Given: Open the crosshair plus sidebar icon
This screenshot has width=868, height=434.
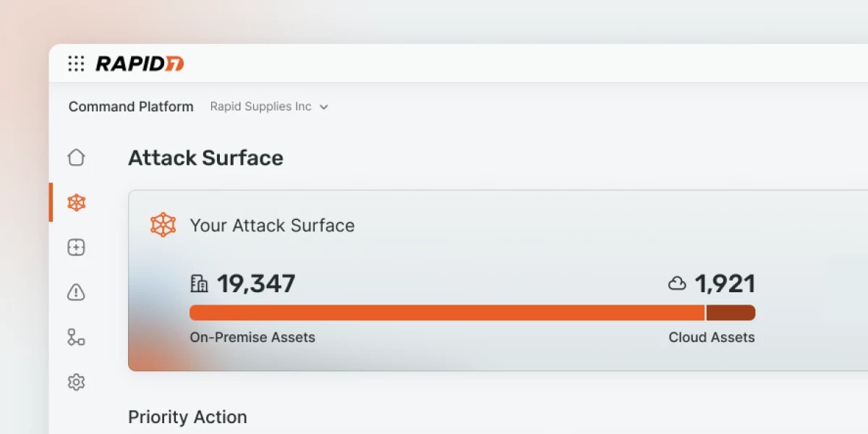Looking at the screenshot, I should pyautogui.click(x=76, y=247).
